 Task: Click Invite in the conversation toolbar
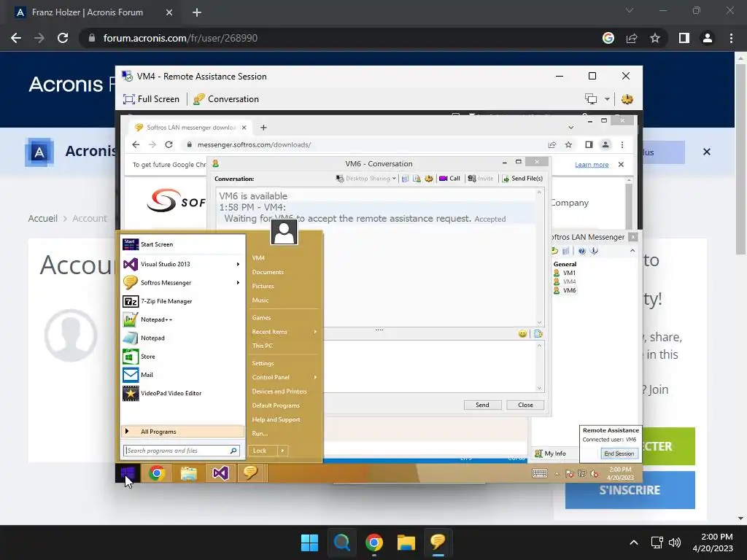(x=481, y=179)
